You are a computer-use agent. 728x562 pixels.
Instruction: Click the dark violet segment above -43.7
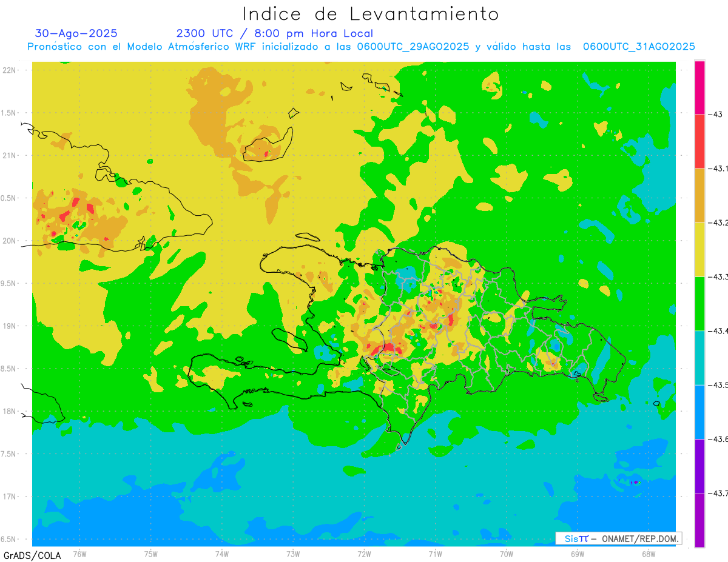(699, 466)
